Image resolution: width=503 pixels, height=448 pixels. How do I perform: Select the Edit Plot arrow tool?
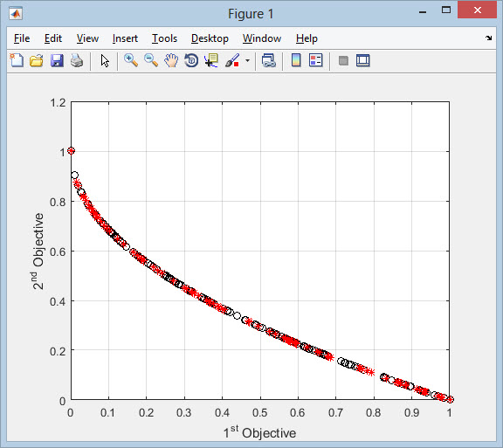click(x=105, y=60)
